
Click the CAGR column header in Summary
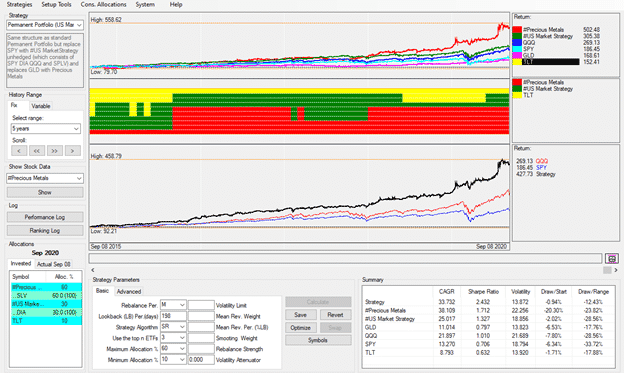click(x=446, y=291)
